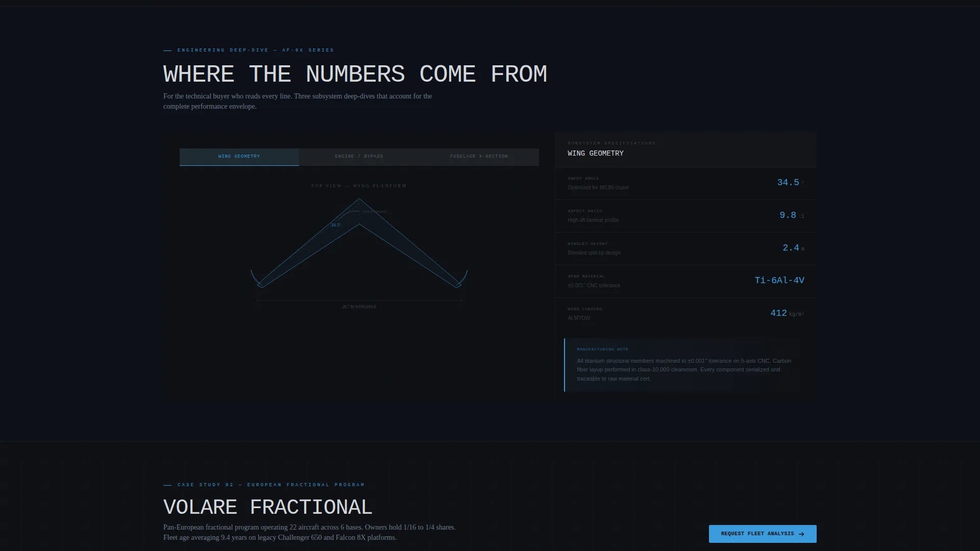Click the Request Fleet Analysis button
980x551 pixels.
click(x=763, y=534)
